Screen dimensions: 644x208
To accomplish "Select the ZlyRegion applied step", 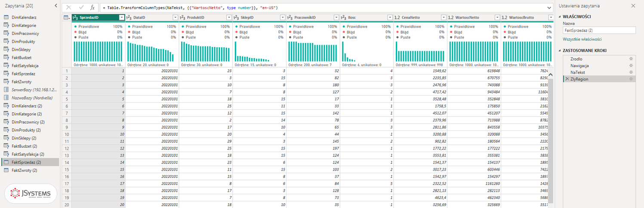I will coord(599,79).
